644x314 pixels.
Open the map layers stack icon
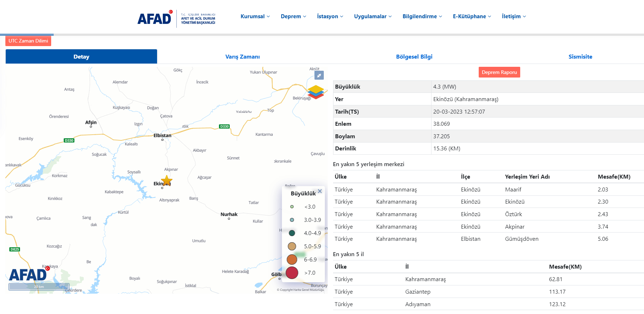click(315, 92)
